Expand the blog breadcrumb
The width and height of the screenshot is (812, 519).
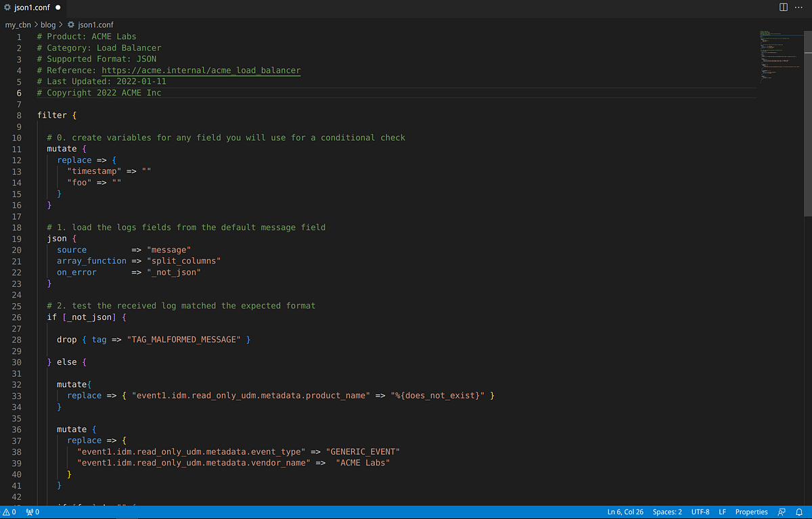click(48, 24)
